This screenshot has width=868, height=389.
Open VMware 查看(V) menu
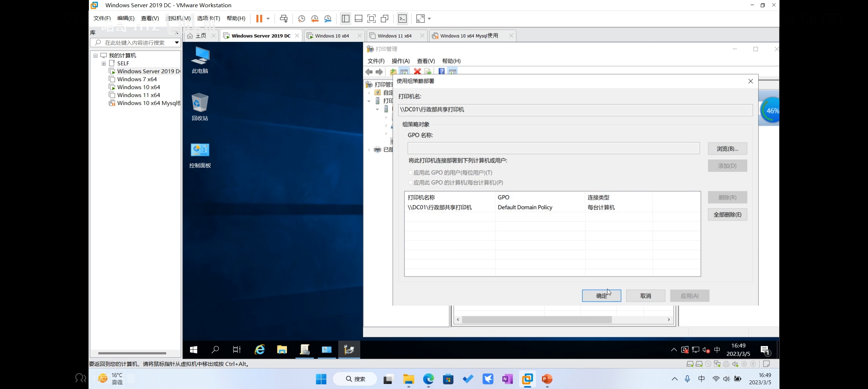point(150,18)
